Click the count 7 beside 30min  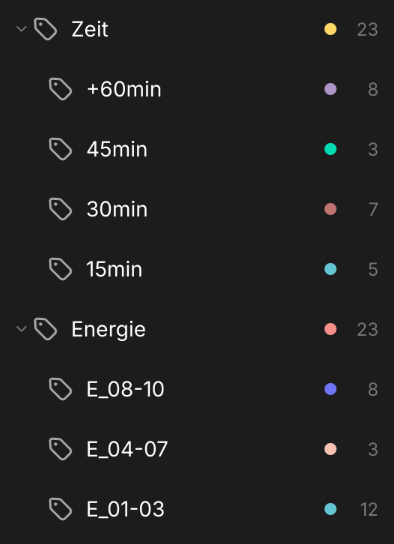373,210
